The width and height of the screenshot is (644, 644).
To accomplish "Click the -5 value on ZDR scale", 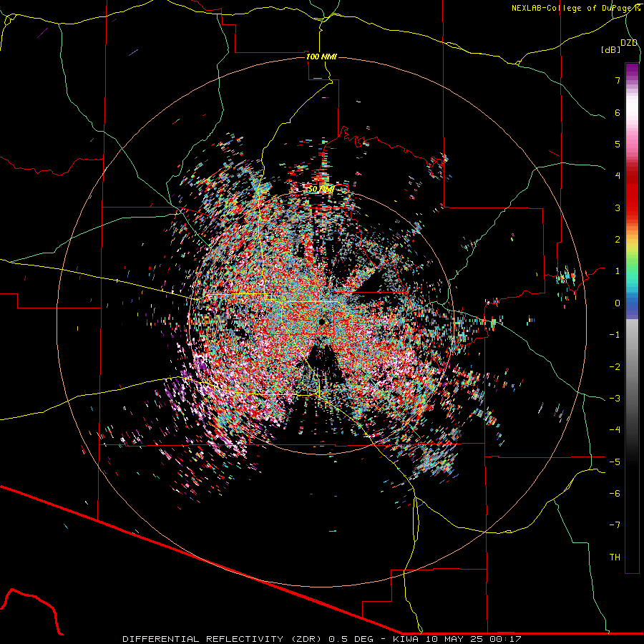I will 615,462.
